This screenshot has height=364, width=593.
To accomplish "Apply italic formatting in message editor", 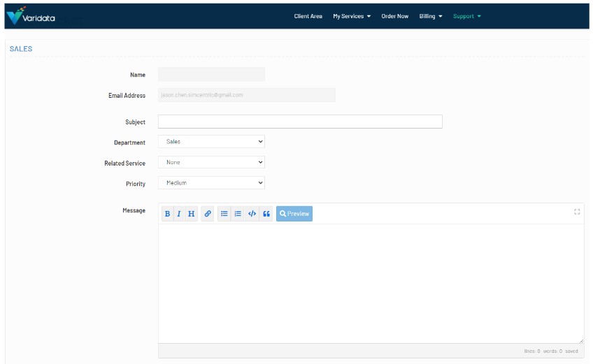I will 179,214.
